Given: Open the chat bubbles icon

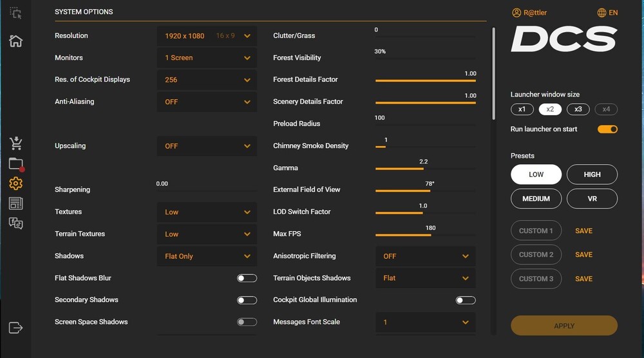Looking at the screenshot, I should tap(16, 223).
